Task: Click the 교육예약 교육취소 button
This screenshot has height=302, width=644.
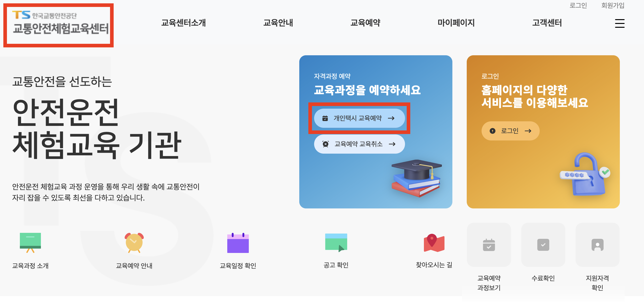Action: pyautogui.click(x=359, y=144)
